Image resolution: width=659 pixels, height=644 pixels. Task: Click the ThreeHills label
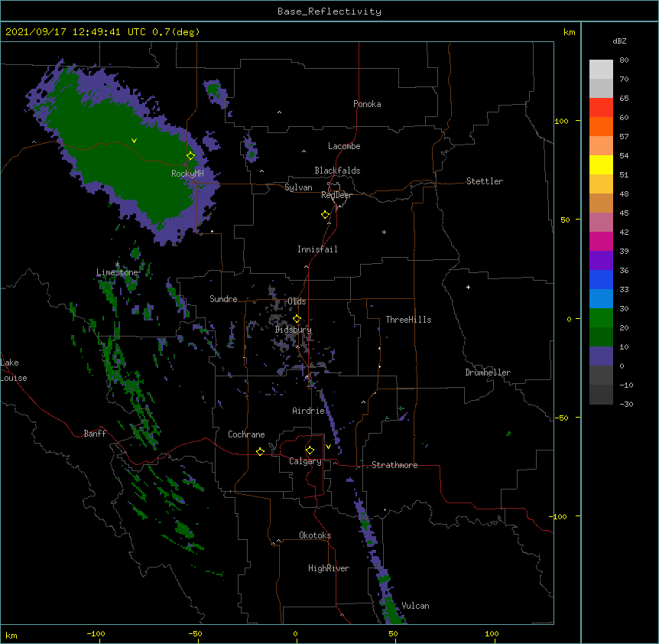coord(408,320)
